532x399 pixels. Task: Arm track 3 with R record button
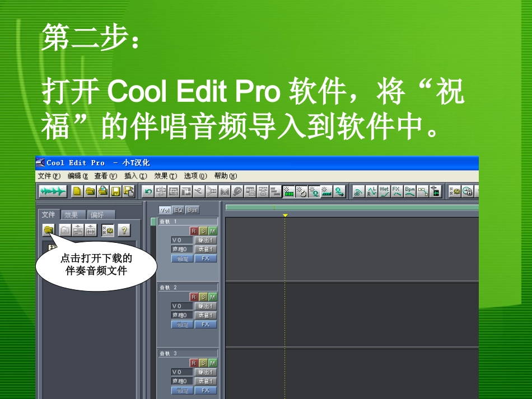click(x=194, y=363)
